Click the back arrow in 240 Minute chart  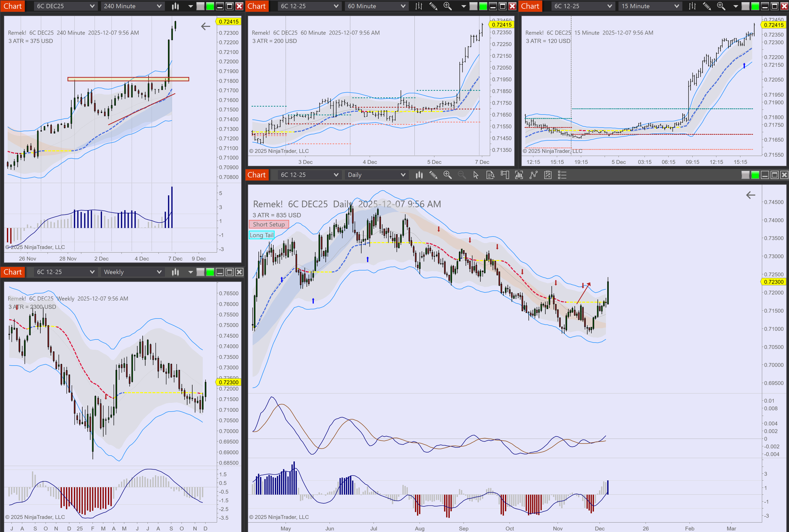pyautogui.click(x=206, y=26)
